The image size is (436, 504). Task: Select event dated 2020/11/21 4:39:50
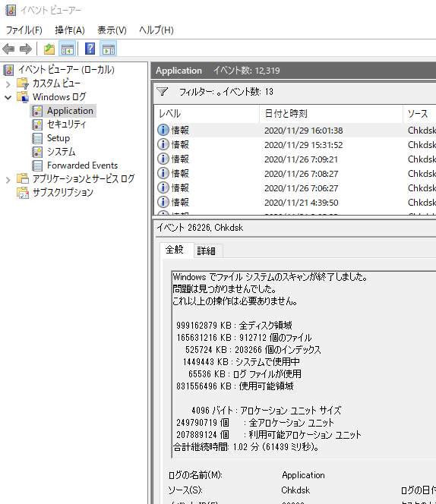(295, 202)
